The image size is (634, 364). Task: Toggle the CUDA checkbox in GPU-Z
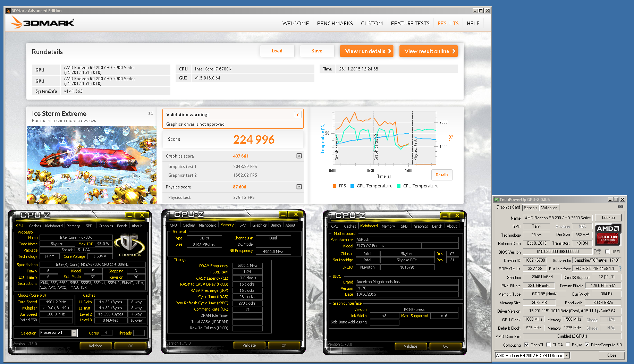click(548, 345)
